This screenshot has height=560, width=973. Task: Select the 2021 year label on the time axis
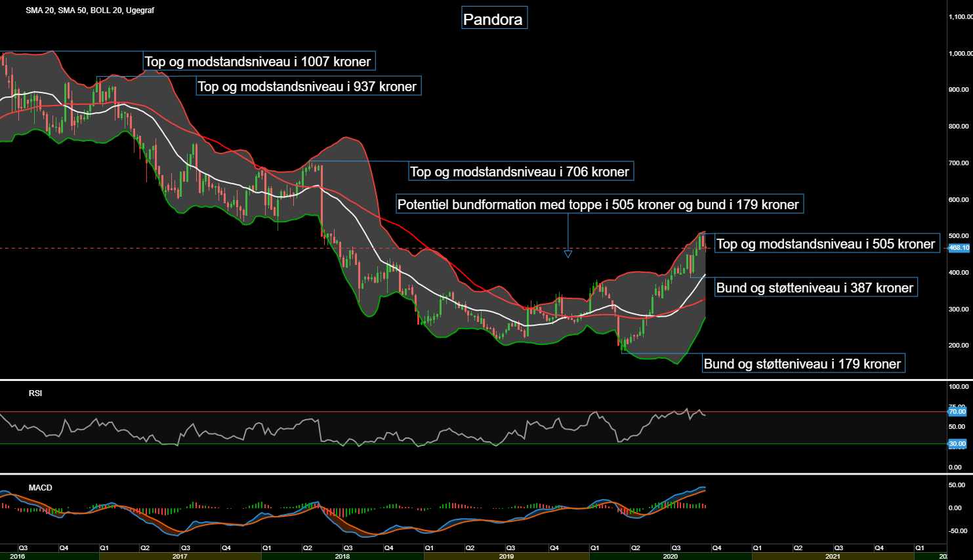click(833, 557)
